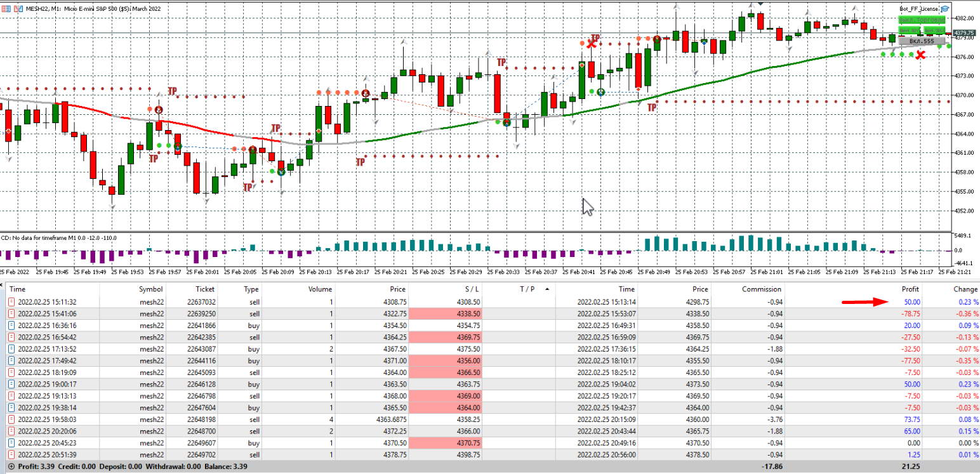
Task: Click the close time 2022.02.25 20:15:09
Action: (x=606, y=419)
